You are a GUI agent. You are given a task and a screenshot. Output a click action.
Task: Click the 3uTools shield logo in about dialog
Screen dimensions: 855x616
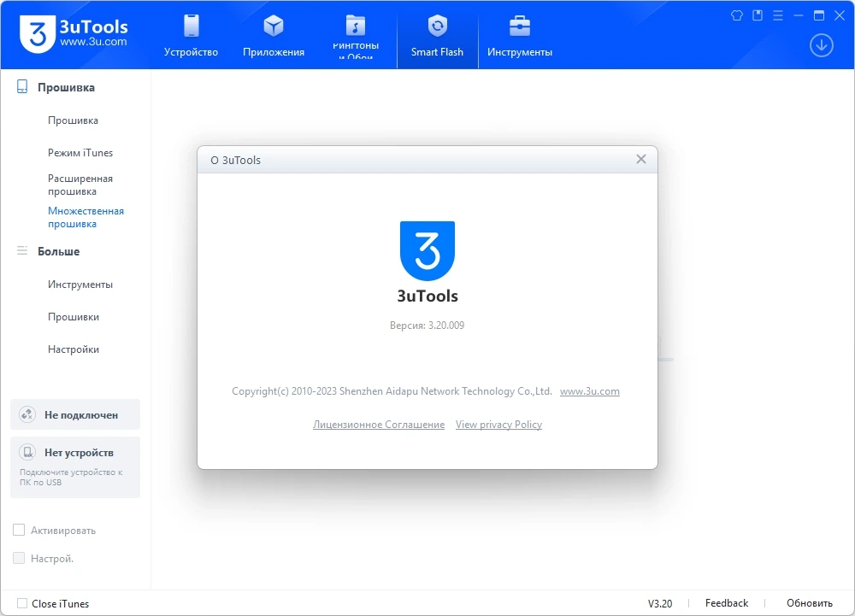click(427, 250)
